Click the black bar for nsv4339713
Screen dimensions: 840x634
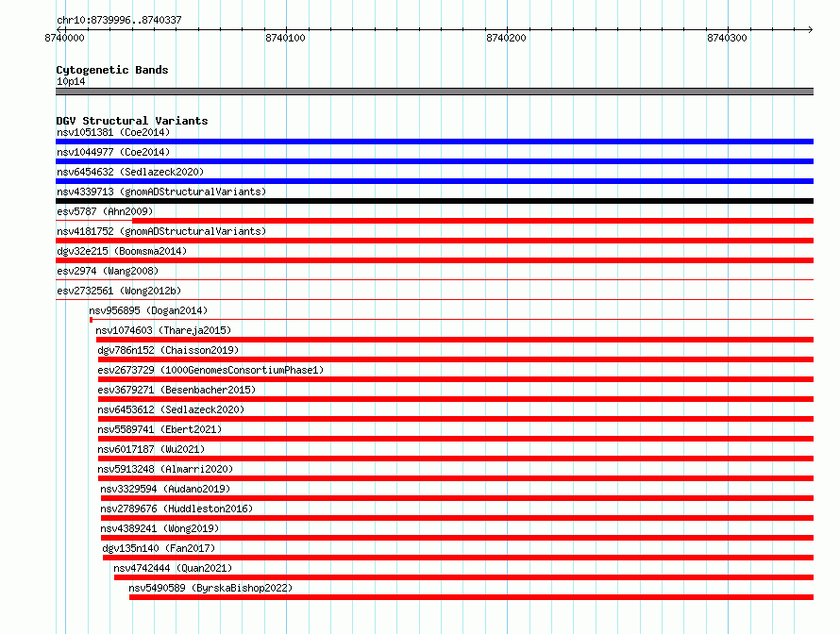pyautogui.click(x=434, y=201)
